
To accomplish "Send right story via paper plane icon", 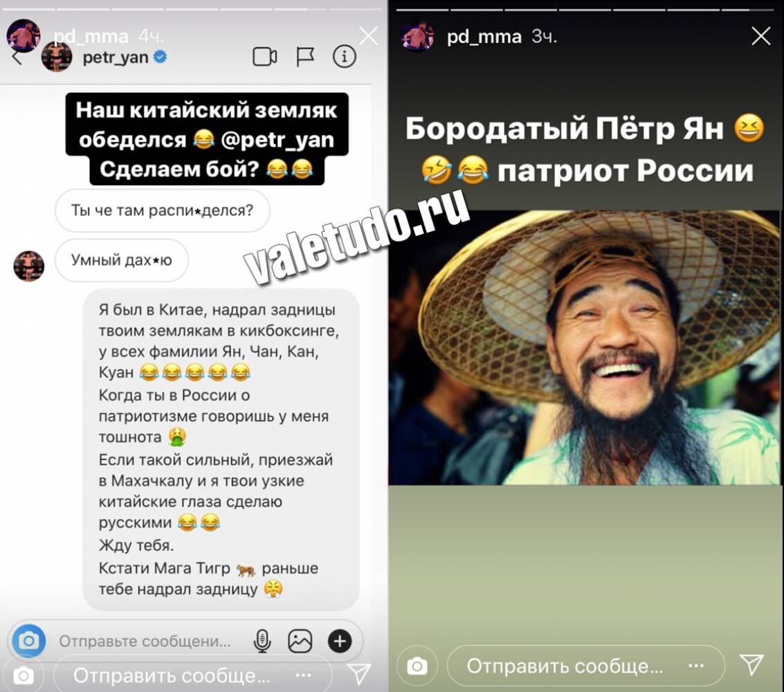I will click(751, 664).
